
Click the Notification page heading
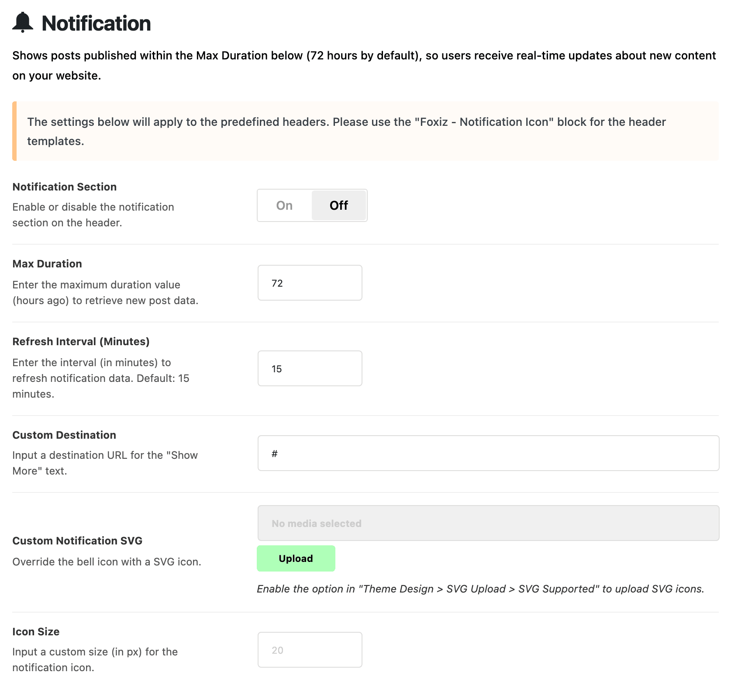96,23
